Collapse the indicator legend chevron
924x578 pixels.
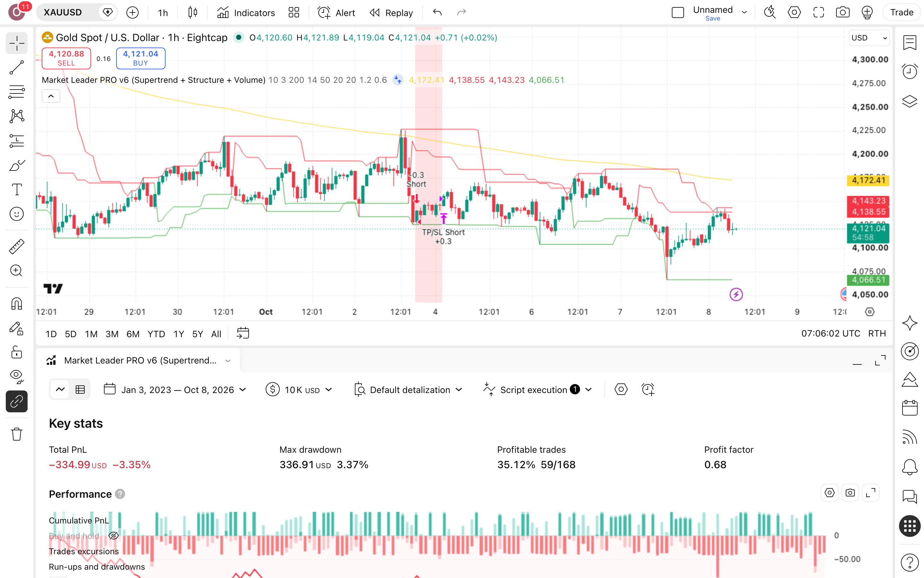(x=51, y=96)
